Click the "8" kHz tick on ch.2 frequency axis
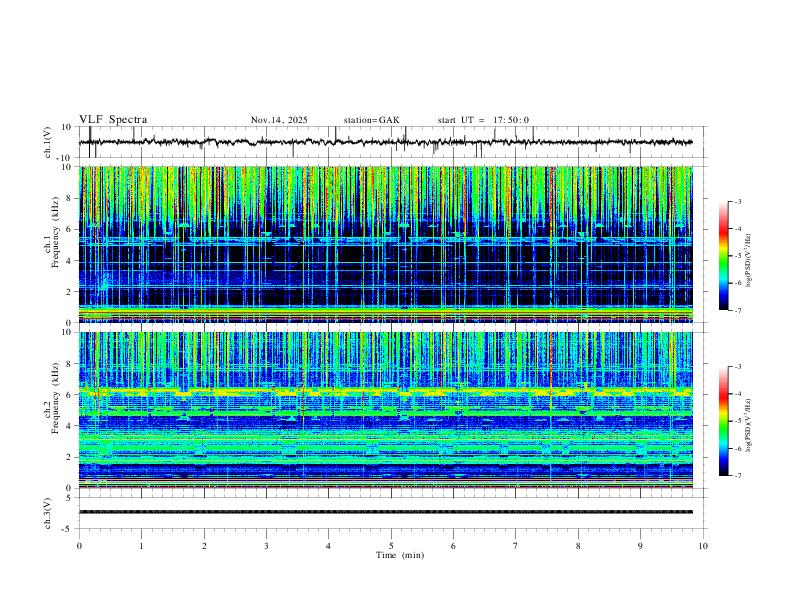The width and height of the screenshot is (792, 612). 70,364
